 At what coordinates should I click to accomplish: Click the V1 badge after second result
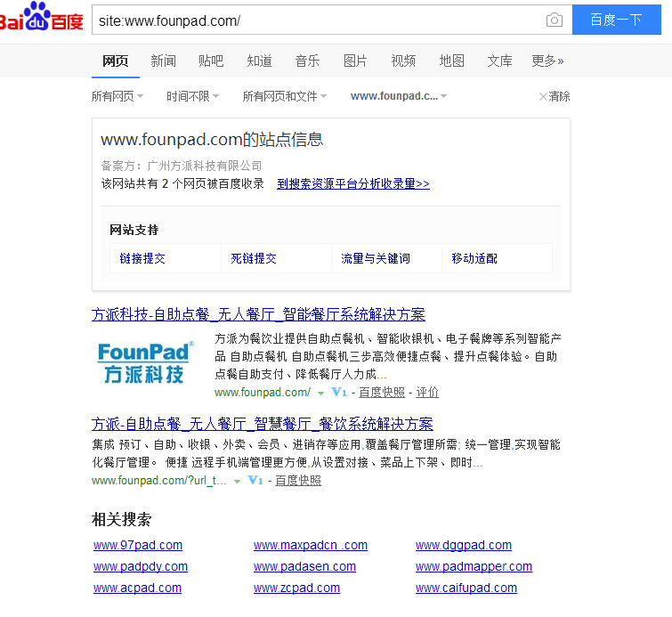tap(255, 481)
